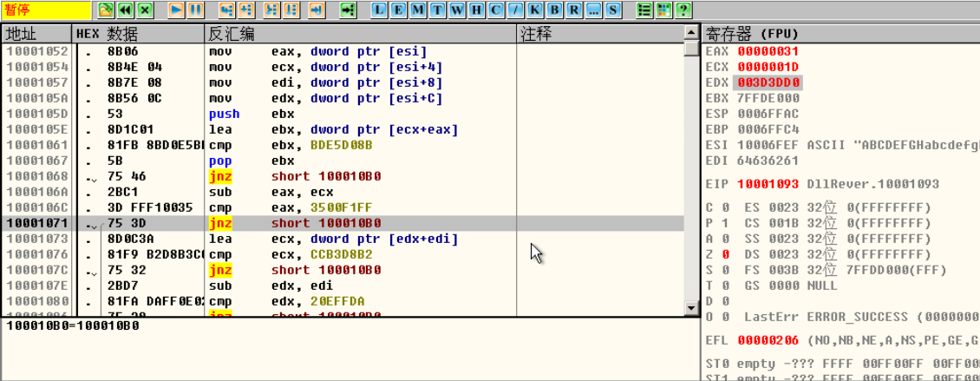
Task: Click the Step Over toolbar icon
Action: [x=246, y=10]
